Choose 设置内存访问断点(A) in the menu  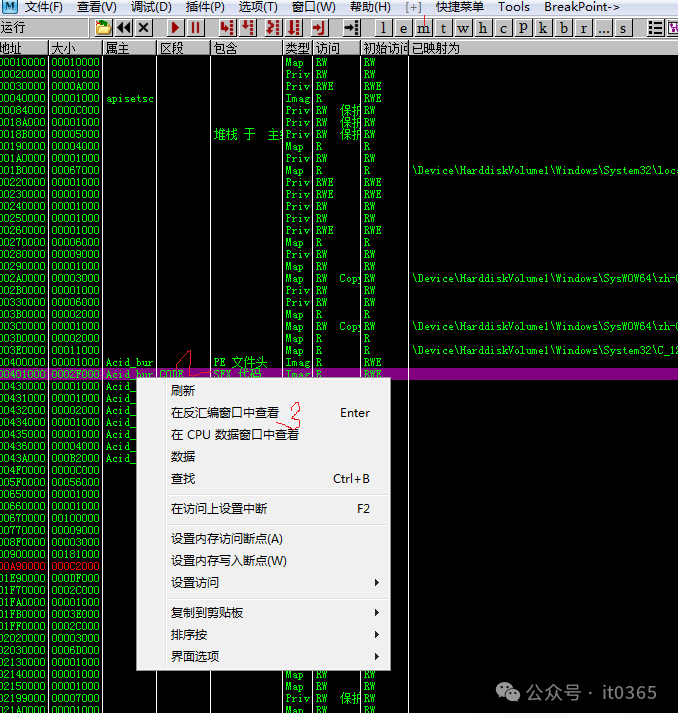click(227, 539)
